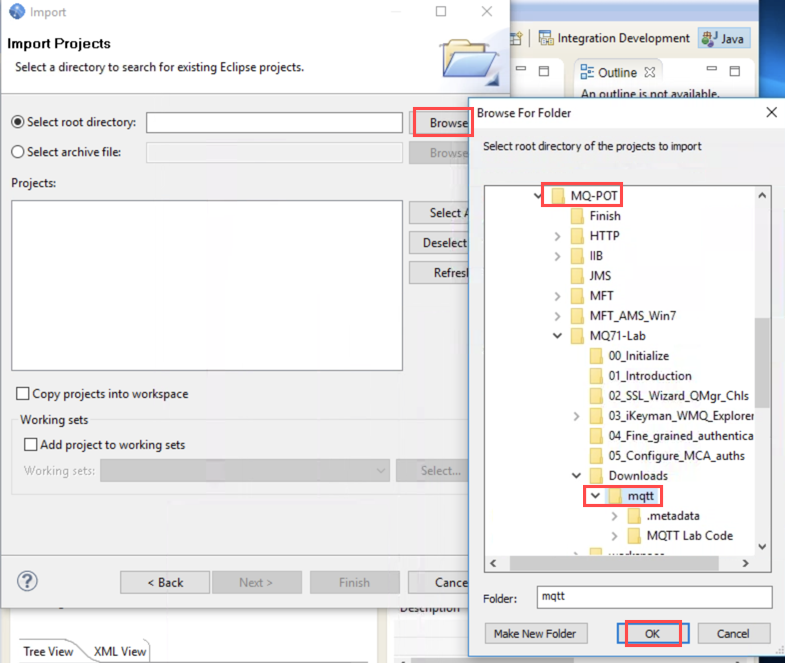Click Cancel in Browse For Folder dialog
The image size is (785, 663).
[733, 633]
